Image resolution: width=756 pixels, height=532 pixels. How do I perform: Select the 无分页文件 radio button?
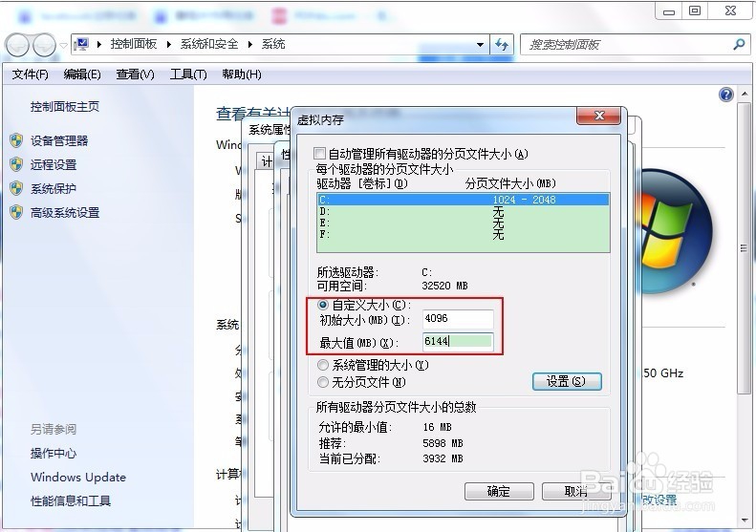322,383
